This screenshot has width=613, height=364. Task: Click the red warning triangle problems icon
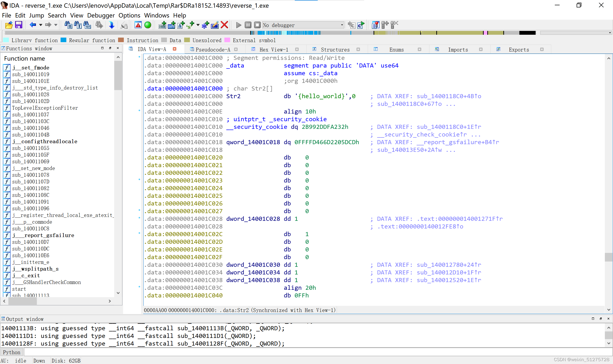138,25
